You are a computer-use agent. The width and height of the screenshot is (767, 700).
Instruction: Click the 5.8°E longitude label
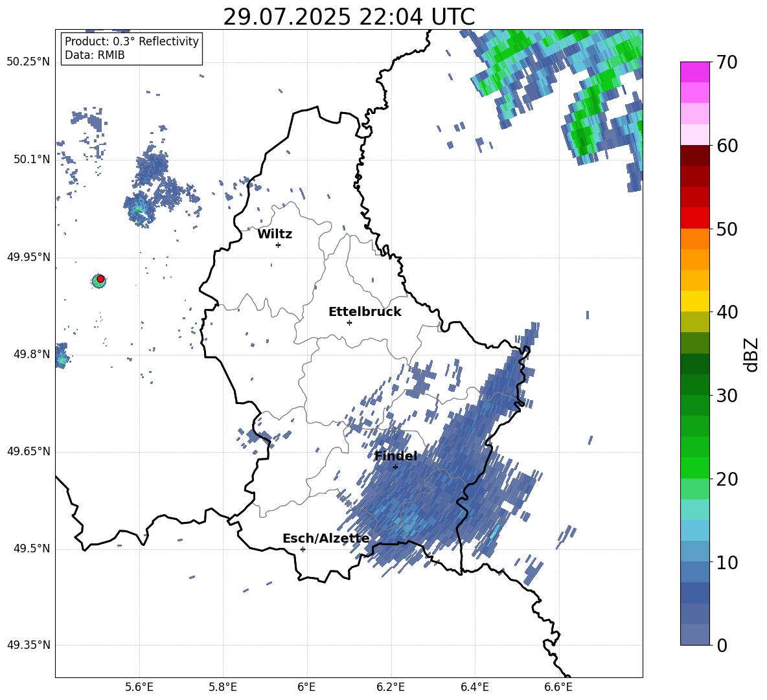[223, 687]
